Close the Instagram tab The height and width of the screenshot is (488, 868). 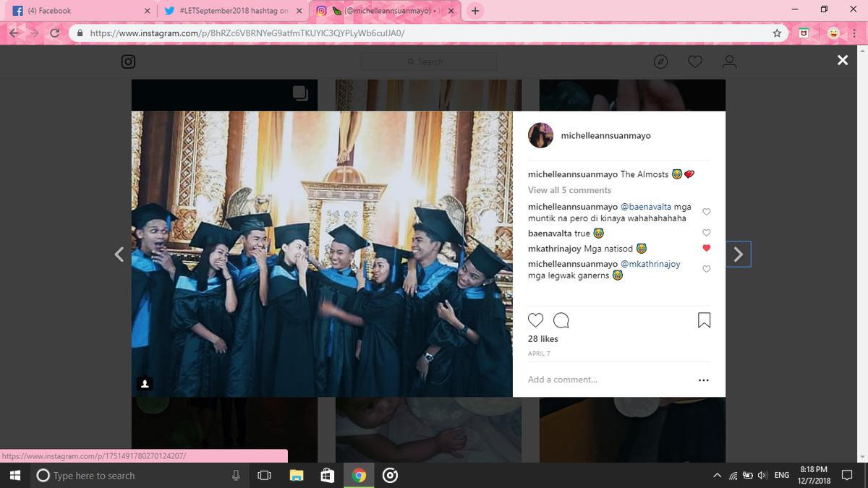tap(451, 11)
